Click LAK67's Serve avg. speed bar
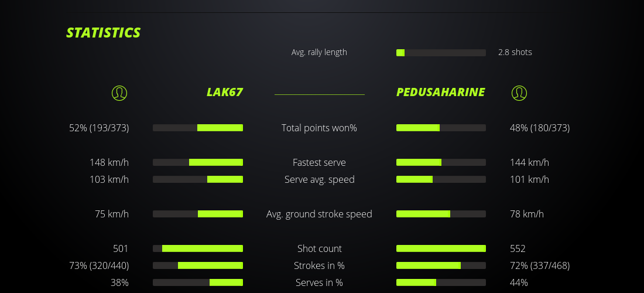 click(198, 179)
